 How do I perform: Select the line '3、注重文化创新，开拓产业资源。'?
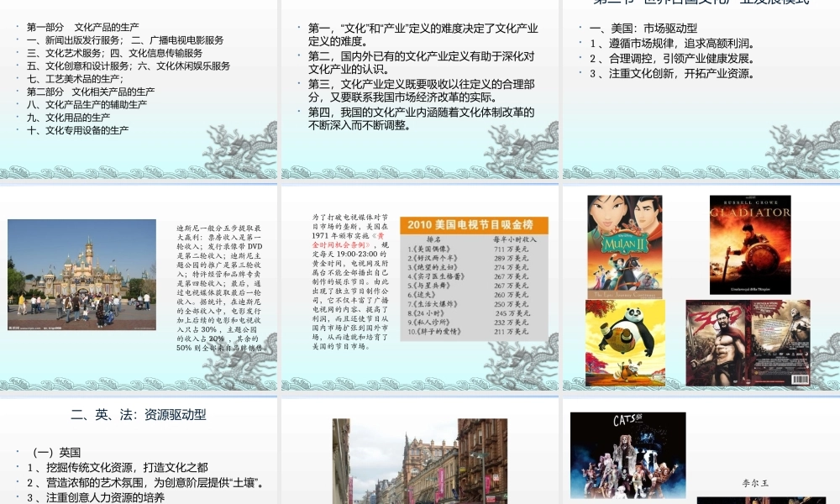[674, 73]
